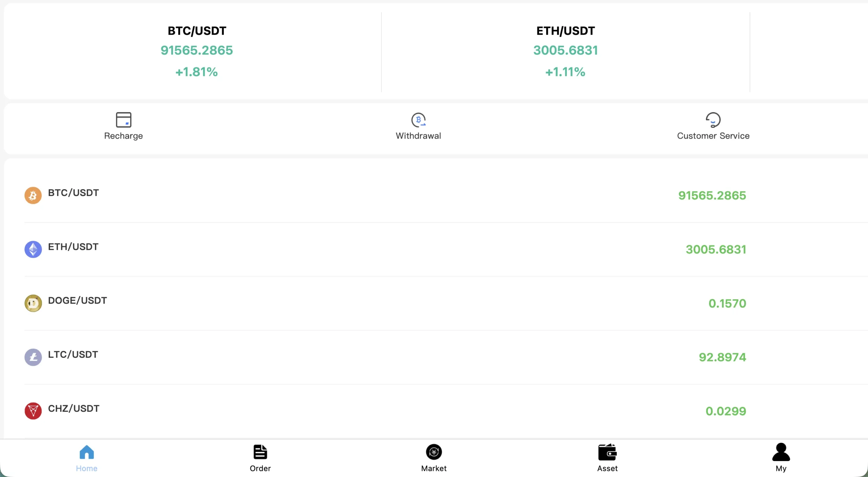Click the BTC +1.81% change value
Viewport: 868px width, 477px height.
(x=197, y=72)
